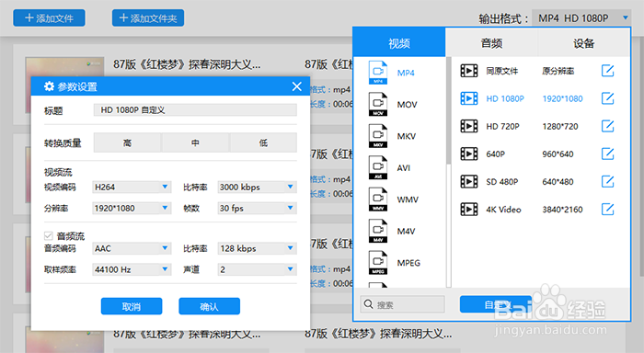
Task: Edit the 4K Video preset parameters
Action: click(x=607, y=210)
